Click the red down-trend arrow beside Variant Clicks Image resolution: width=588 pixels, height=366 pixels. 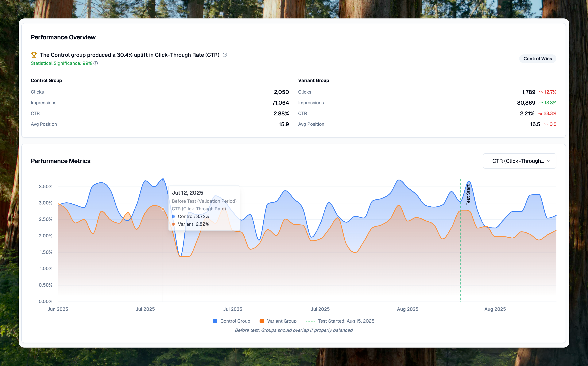(541, 92)
